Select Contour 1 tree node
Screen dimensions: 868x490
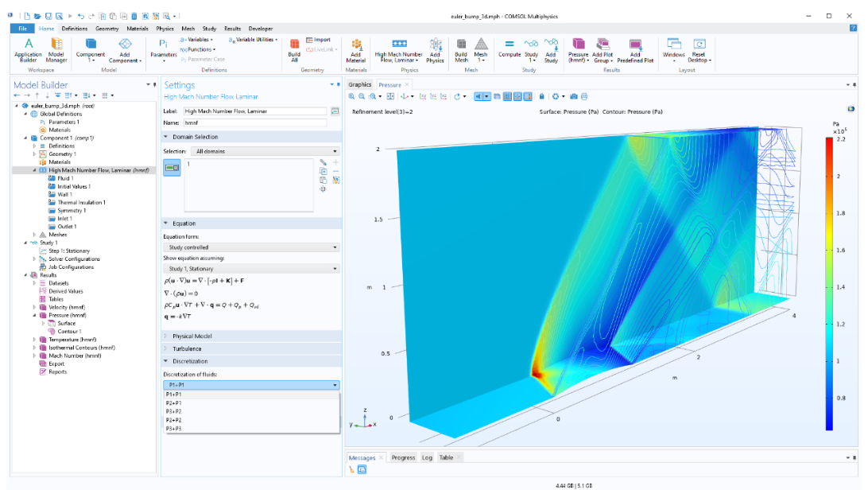(69, 332)
